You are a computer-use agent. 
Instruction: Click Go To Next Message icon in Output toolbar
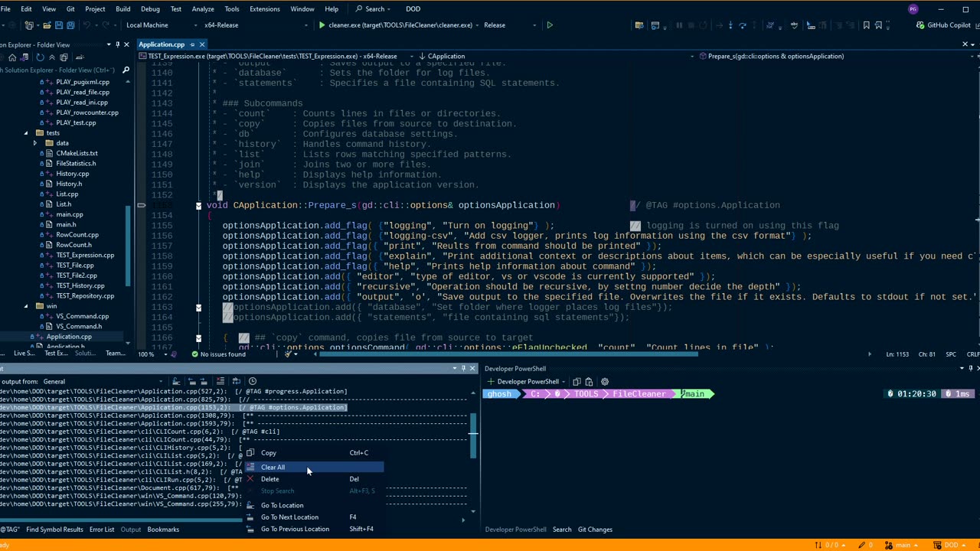(x=204, y=381)
